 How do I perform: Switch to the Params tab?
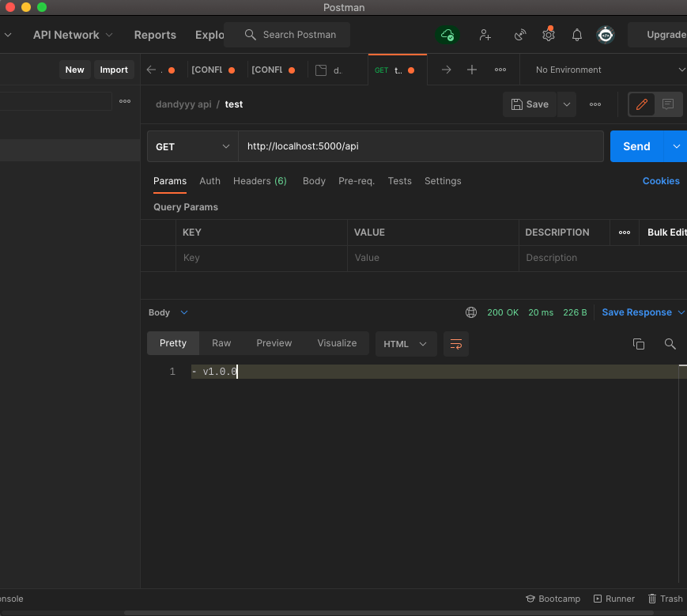click(170, 181)
